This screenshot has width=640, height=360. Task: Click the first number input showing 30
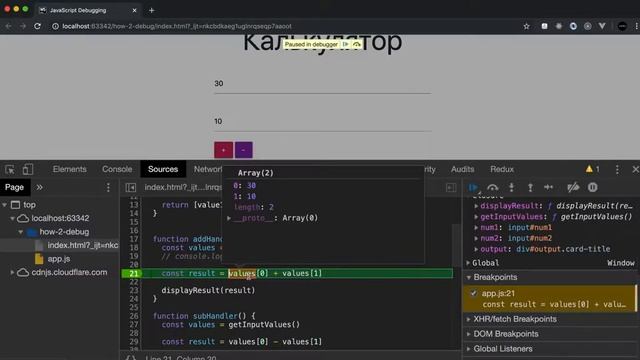click(322, 84)
